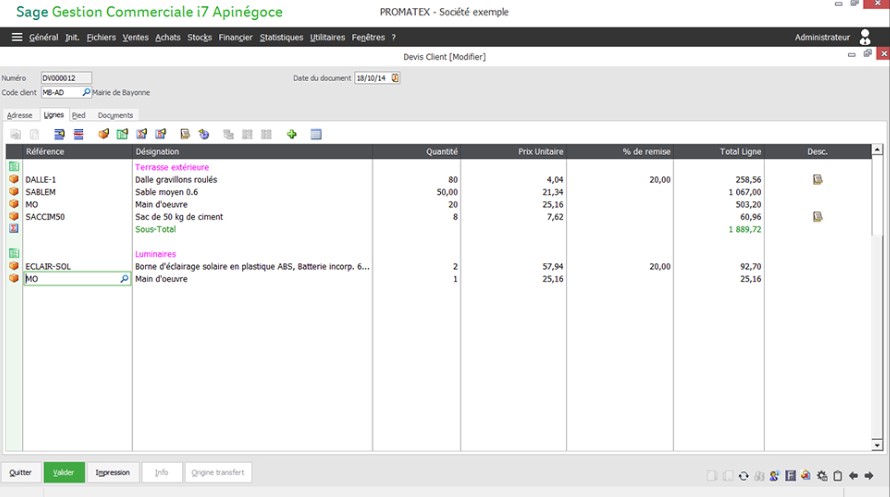Click the Quitter button
This screenshot has width=890, height=497.
pyautogui.click(x=20, y=472)
